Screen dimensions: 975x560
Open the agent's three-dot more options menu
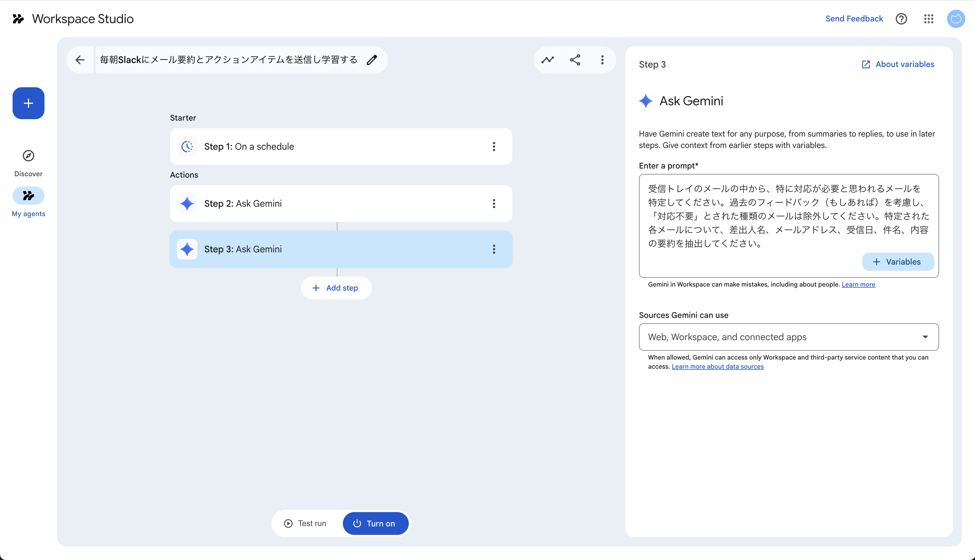coord(602,60)
